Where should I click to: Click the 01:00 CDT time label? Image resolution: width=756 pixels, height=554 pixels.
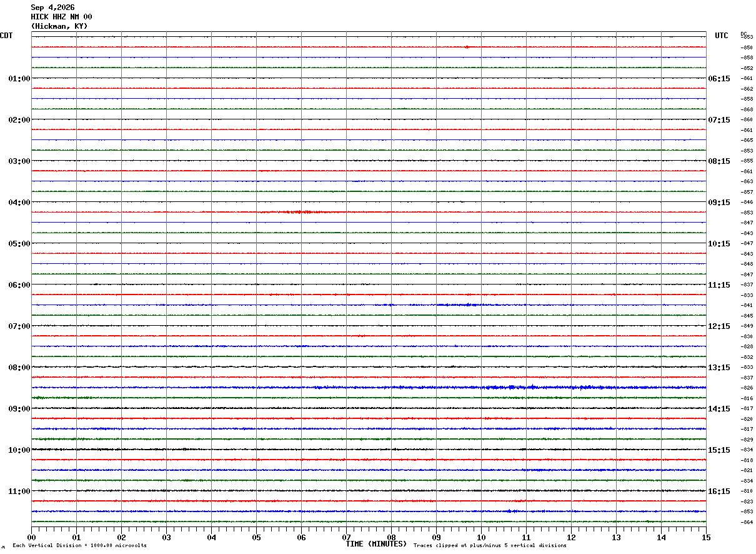click(19, 79)
